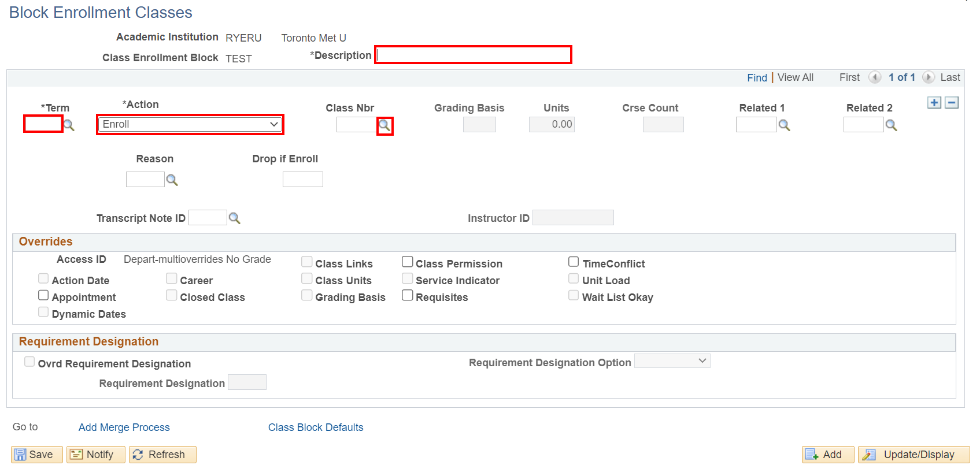Open the Requirement Designation Option dropdown
Screen dimensions: 980x465
pos(672,362)
